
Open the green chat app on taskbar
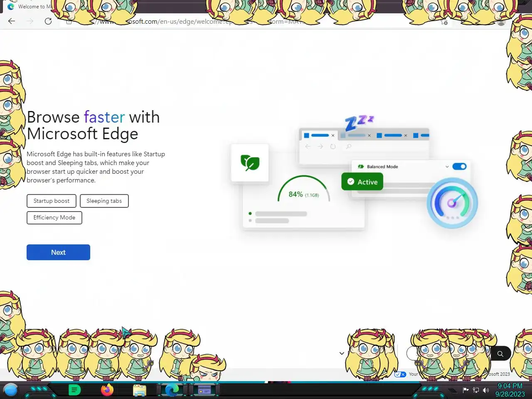(x=74, y=390)
